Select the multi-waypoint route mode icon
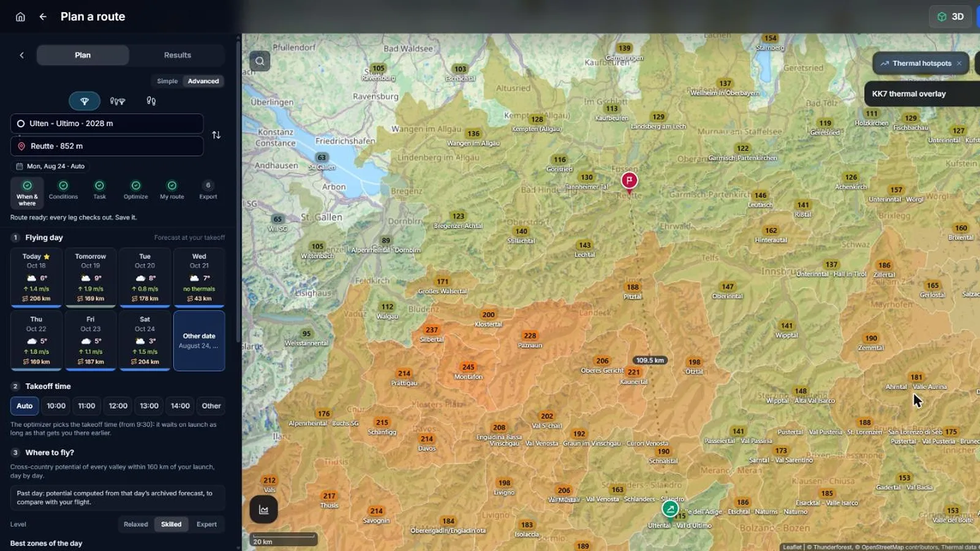980x551 pixels. [118, 101]
